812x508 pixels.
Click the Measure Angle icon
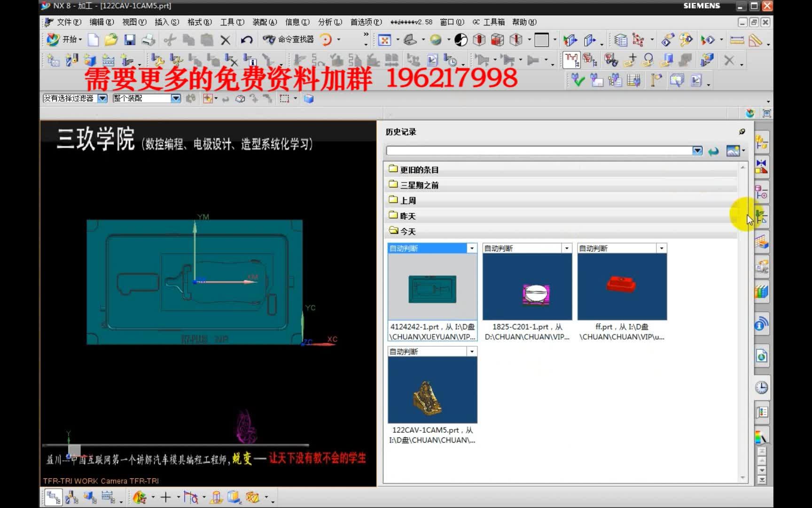(x=755, y=40)
